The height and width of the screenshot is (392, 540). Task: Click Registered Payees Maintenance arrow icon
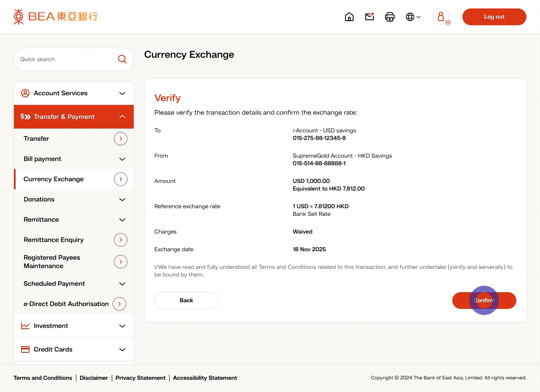tap(121, 262)
